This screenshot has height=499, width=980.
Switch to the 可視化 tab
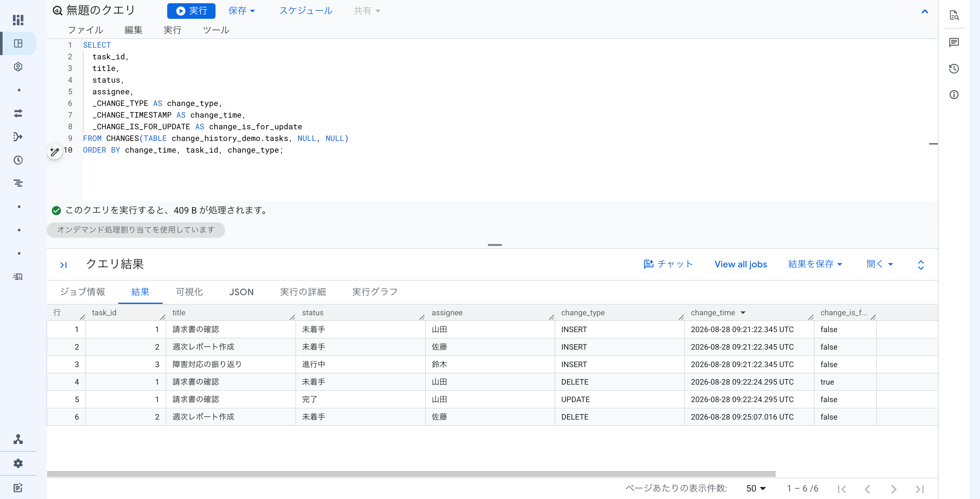[189, 292]
